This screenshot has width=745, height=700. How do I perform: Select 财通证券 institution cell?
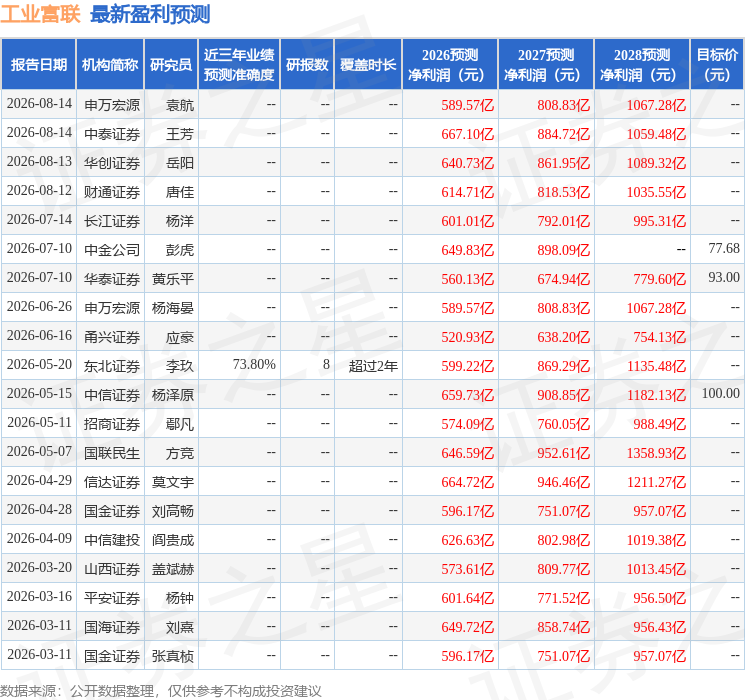[x=112, y=192]
